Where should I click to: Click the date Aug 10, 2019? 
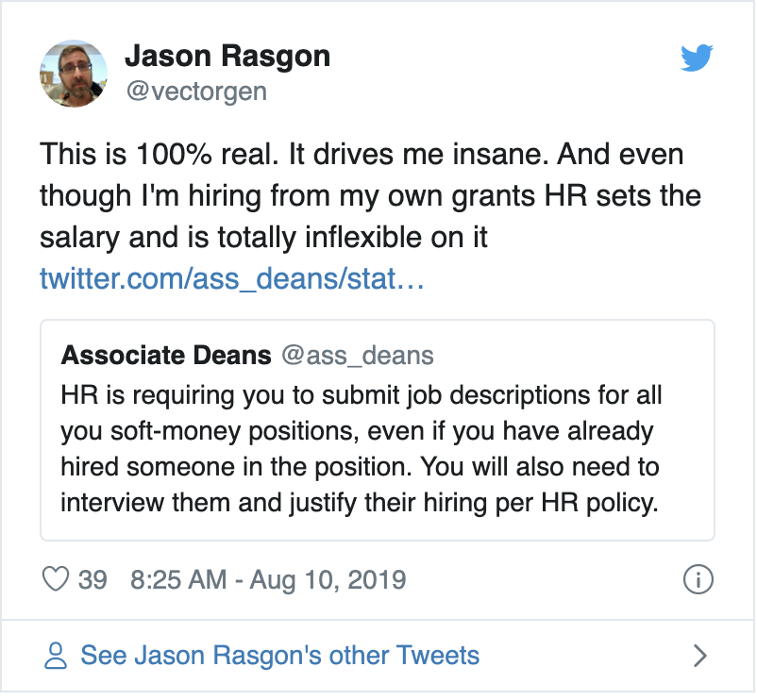pos(328,580)
